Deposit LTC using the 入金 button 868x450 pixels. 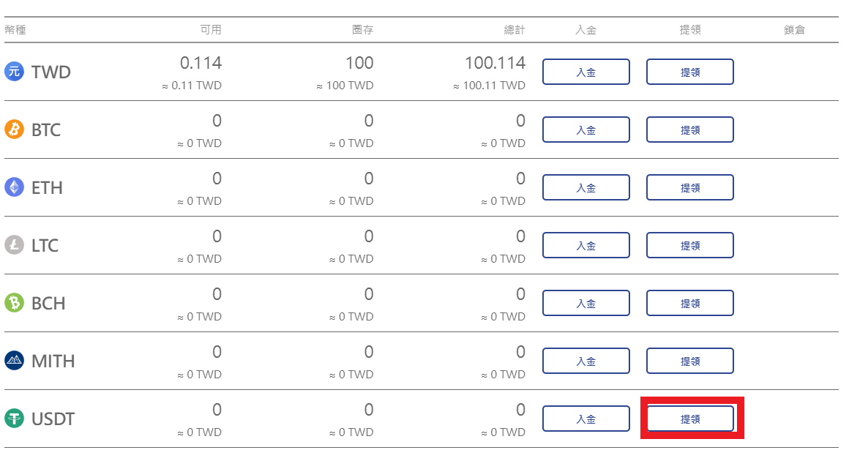[x=585, y=245]
